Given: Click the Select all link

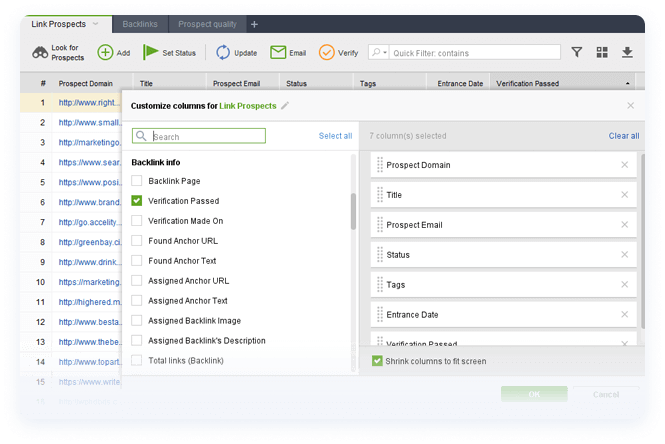Looking at the screenshot, I should point(335,136).
